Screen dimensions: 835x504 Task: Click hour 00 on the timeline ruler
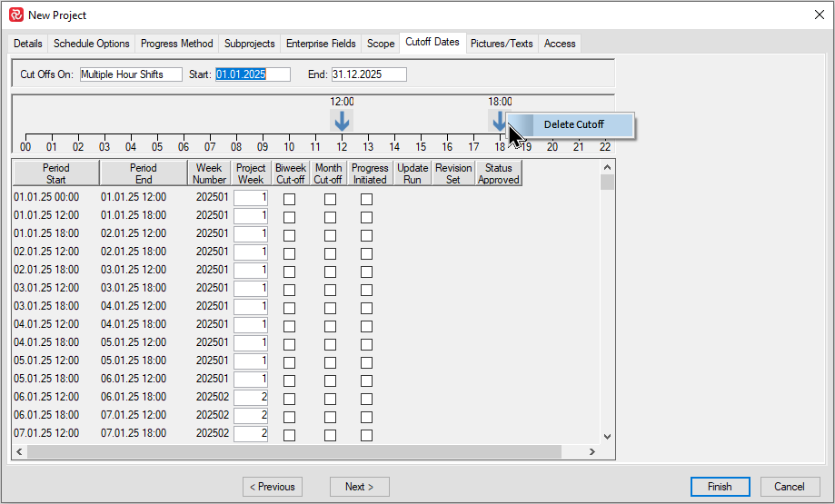click(x=25, y=147)
